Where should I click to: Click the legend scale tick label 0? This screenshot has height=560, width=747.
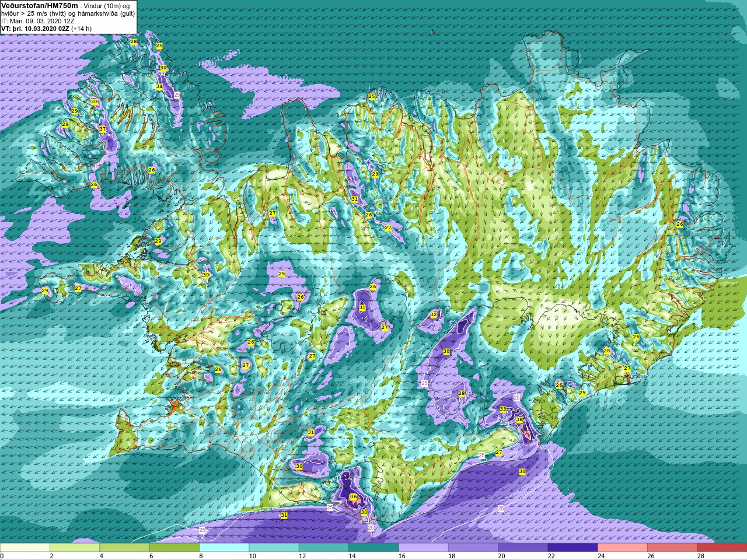[x=2, y=556]
